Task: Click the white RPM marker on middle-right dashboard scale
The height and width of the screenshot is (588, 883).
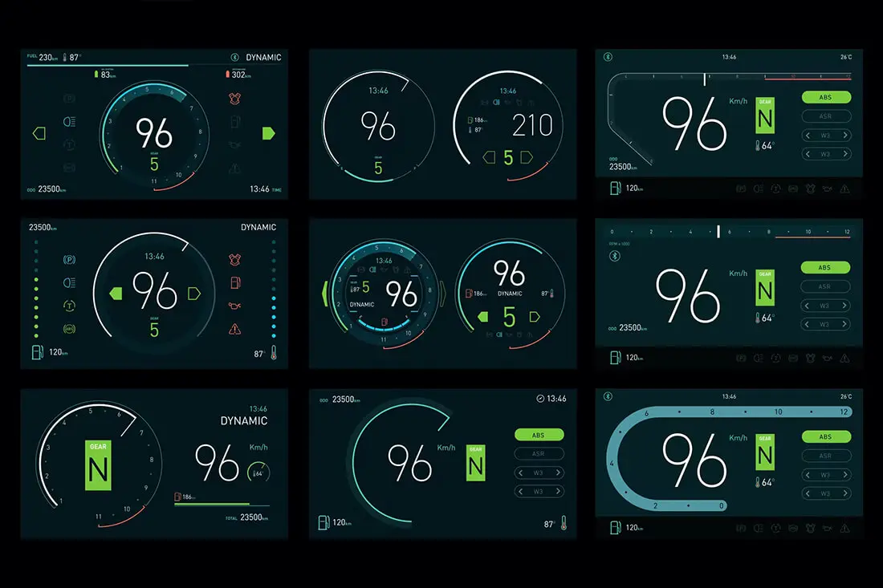Action: [718, 231]
